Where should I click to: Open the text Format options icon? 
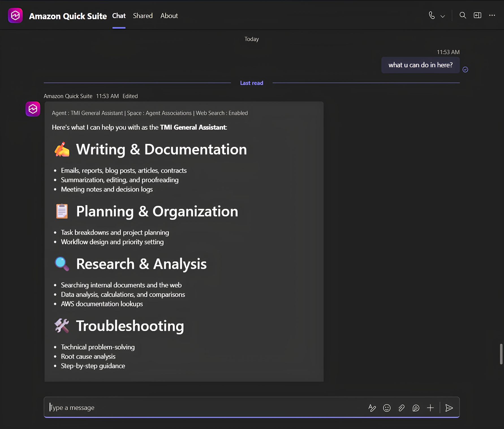coord(372,408)
